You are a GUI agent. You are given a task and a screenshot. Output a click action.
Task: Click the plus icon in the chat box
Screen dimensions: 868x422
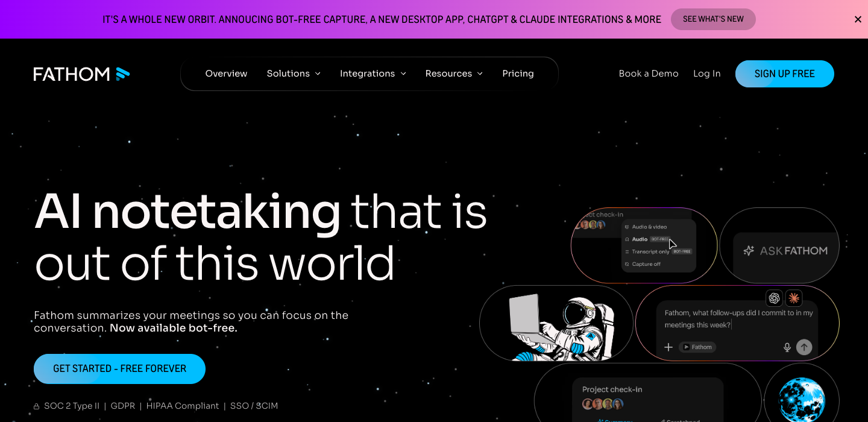click(x=668, y=347)
